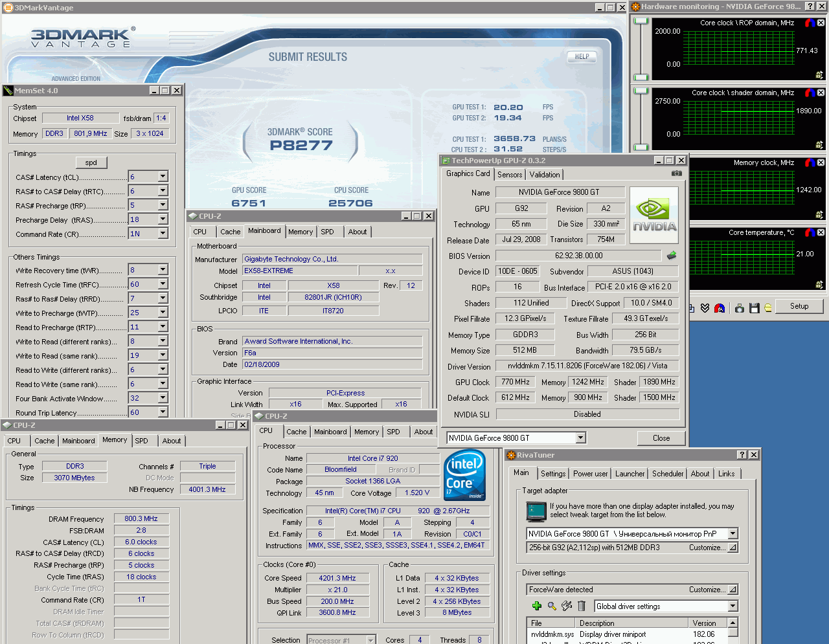Click camera screenshot icon in monitoring toolbar
This screenshot has width=829, height=644.
pos(740,308)
